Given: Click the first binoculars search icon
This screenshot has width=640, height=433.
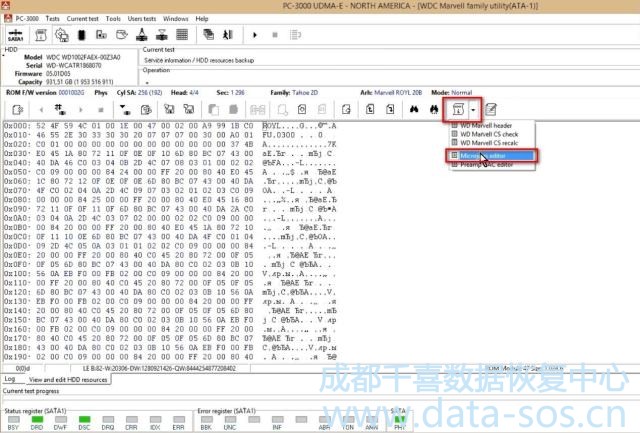Looking at the screenshot, I should pos(414,109).
